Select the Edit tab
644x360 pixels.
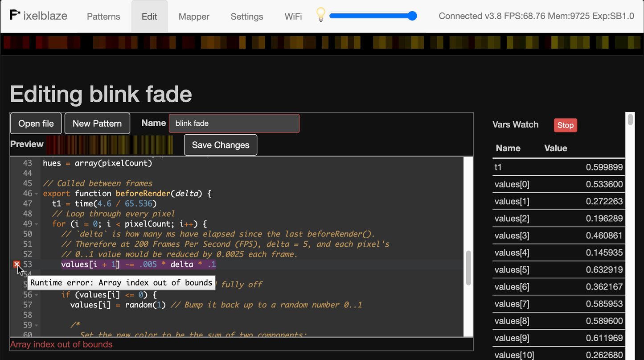[x=149, y=17]
